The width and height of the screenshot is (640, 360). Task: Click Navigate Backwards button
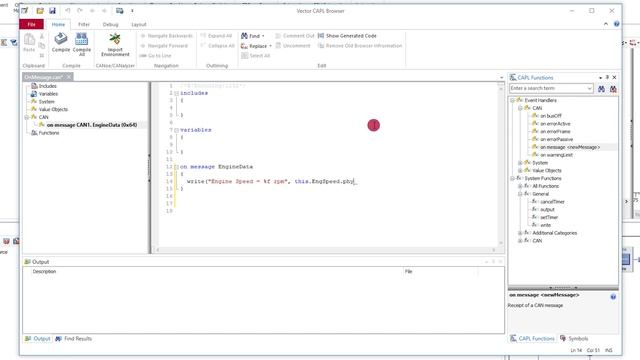point(166,36)
